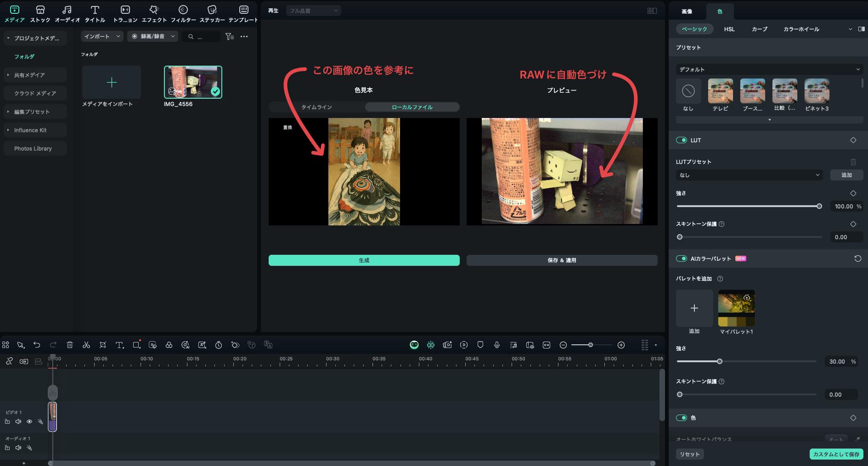This screenshot has height=466, width=868.
Task: Open the トランジション (Transitions) panel
Action: coord(125,14)
